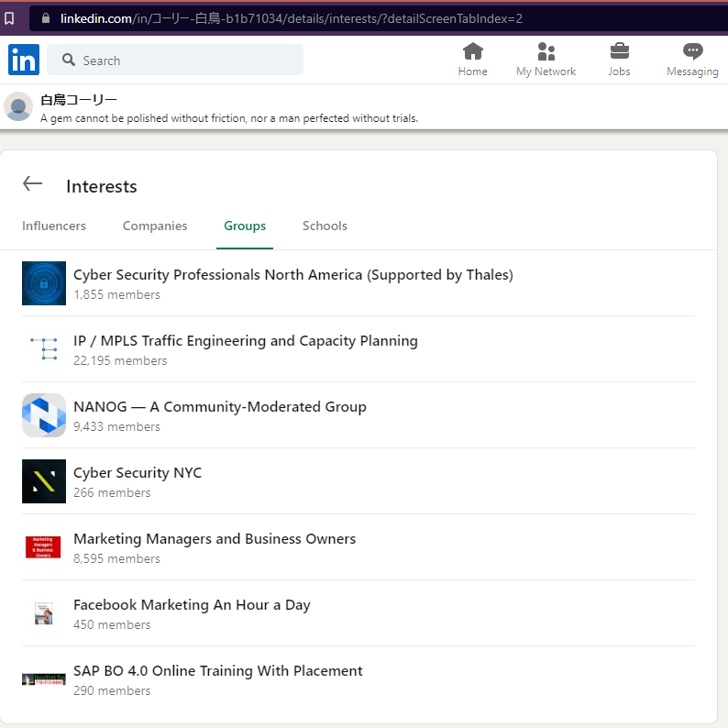Screen dimensions: 728x728
Task: Click the profile avatar picture
Action: pos(18,106)
